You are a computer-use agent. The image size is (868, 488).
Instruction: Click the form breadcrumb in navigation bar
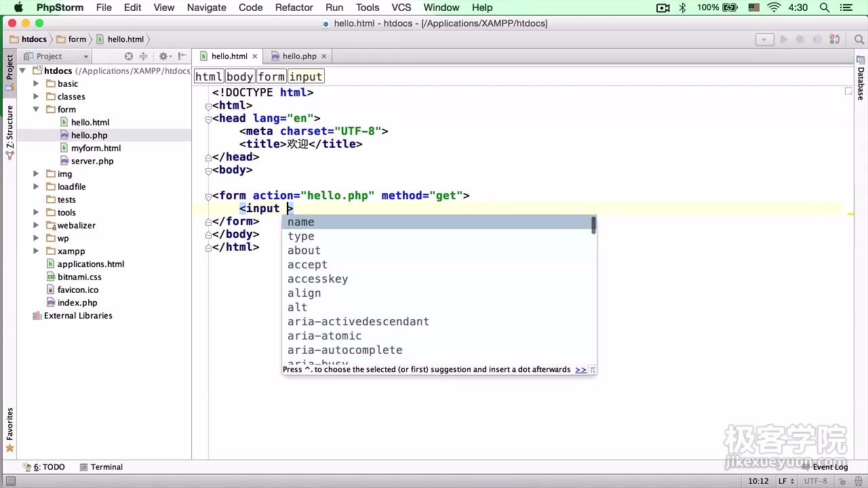point(71,39)
